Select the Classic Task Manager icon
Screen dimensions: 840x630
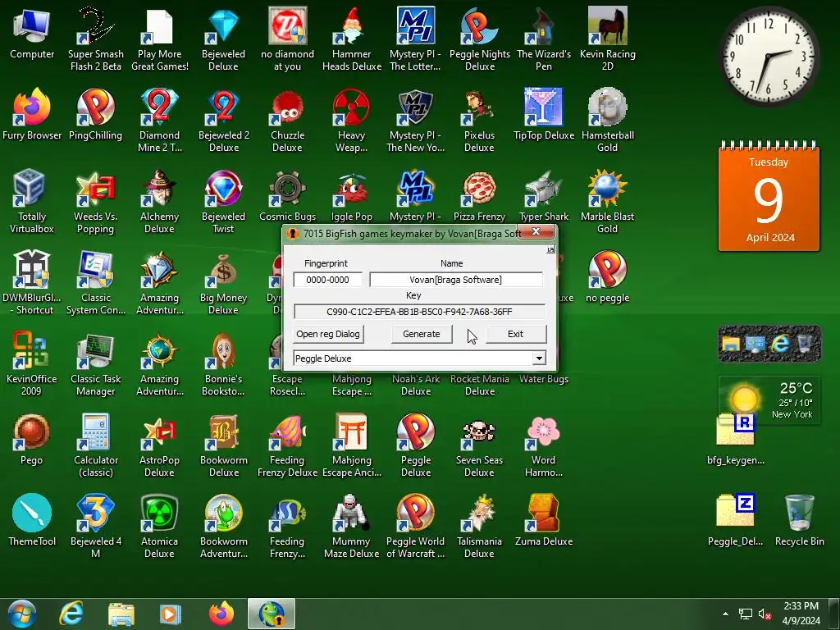95,363
